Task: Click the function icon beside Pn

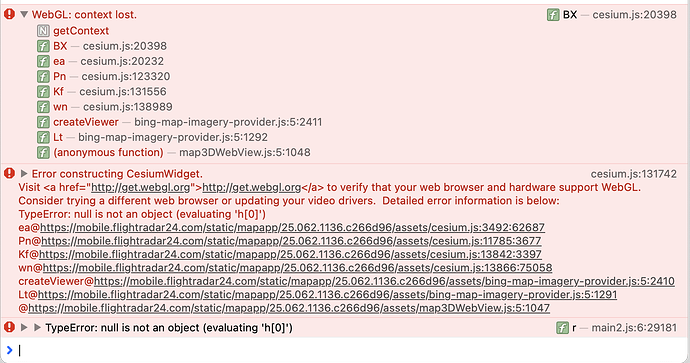Action: (x=43, y=76)
